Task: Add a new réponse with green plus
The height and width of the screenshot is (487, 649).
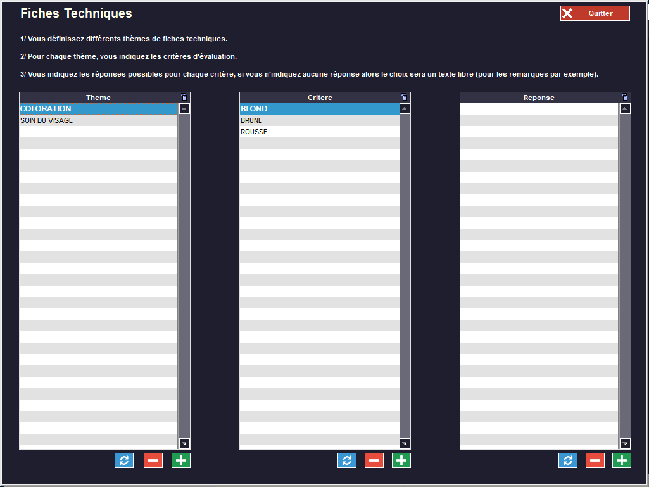Action: [622, 460]
